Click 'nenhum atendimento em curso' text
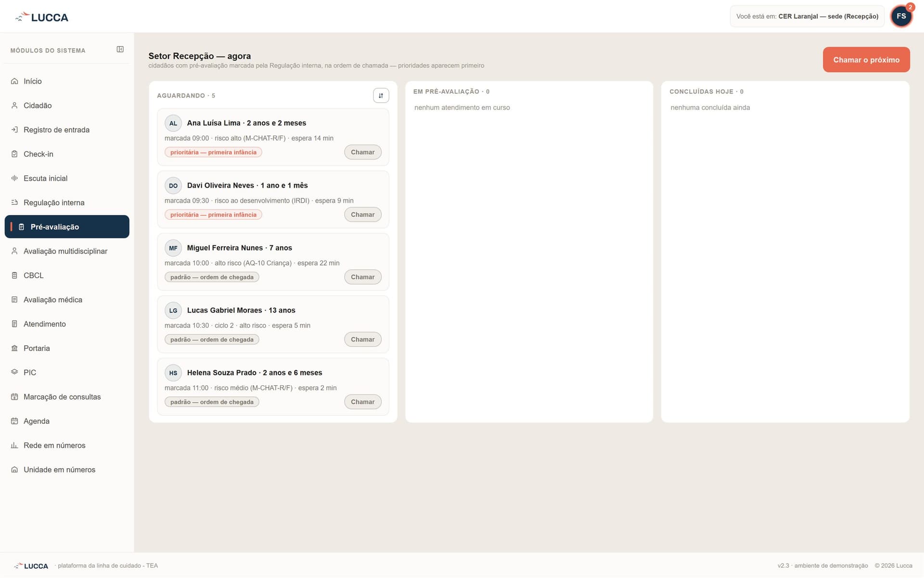924x578 pixels. [462, 107]
